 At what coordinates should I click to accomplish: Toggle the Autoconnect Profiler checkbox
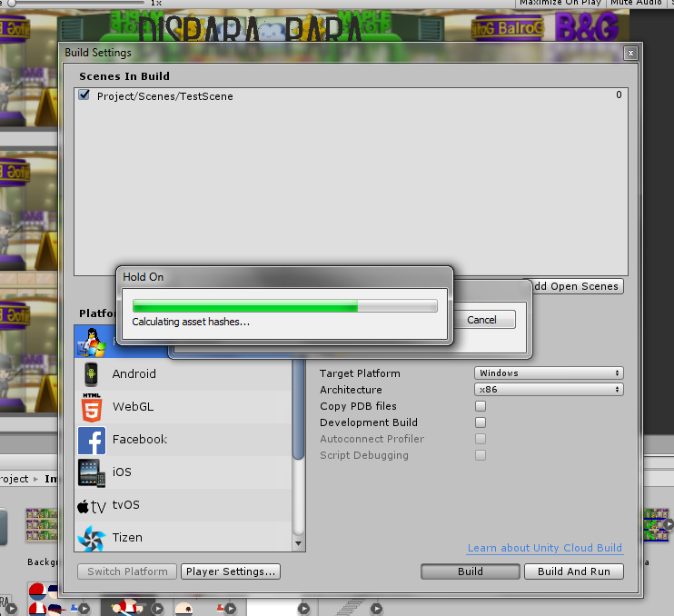tap(481, 439)
